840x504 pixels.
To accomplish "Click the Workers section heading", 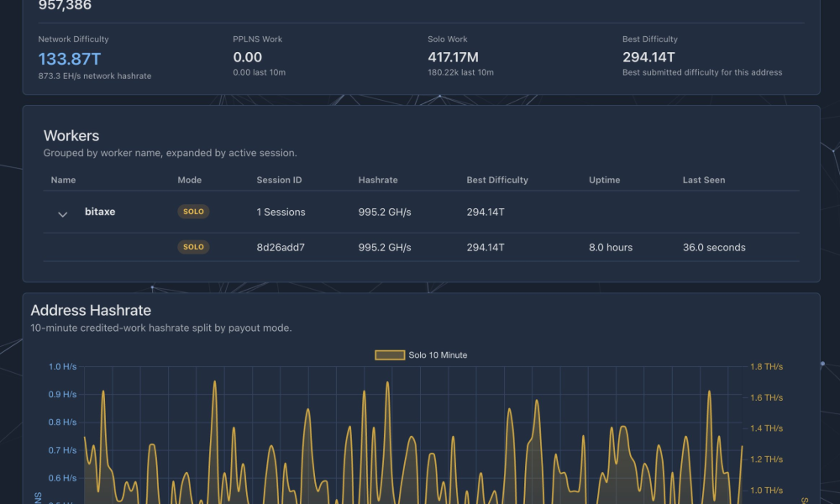I will click(71, 135).
